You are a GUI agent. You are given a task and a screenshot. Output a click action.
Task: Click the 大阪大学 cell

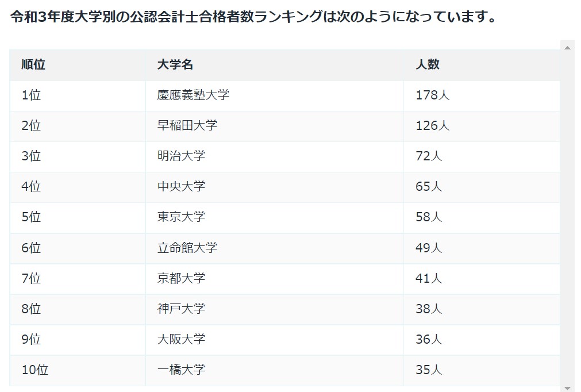pos(275,340)
